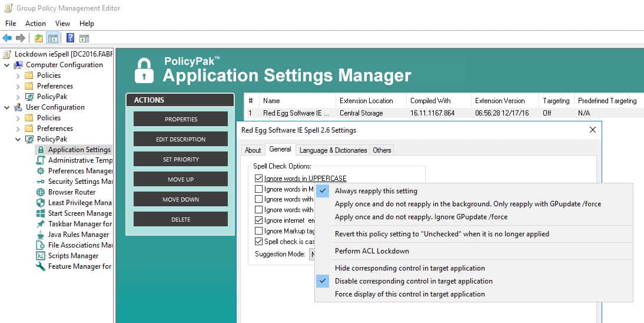This screenshot has height=323, width=644.
Task: Toggle the Spell check is case checkbox
Action: pos(258,242)
